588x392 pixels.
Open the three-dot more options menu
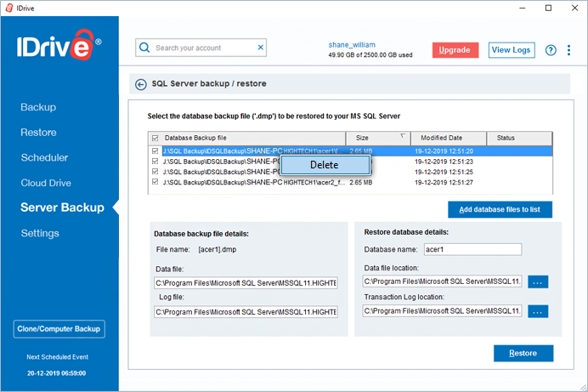tap(568, 50)
